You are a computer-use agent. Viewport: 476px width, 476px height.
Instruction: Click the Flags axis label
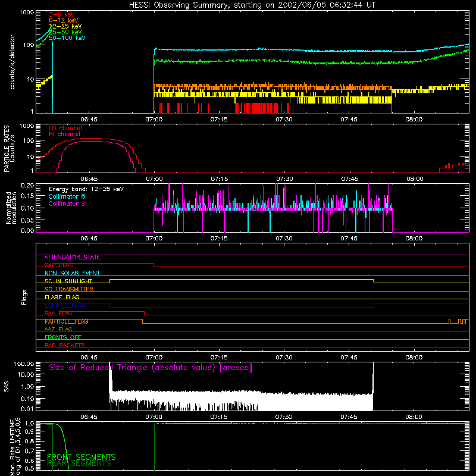point(24,297)
